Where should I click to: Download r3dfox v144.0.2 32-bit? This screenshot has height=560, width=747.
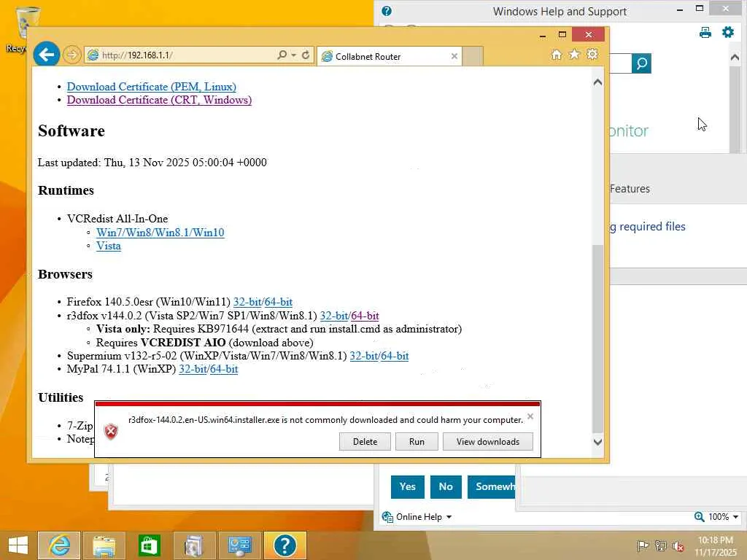(334, 316)
